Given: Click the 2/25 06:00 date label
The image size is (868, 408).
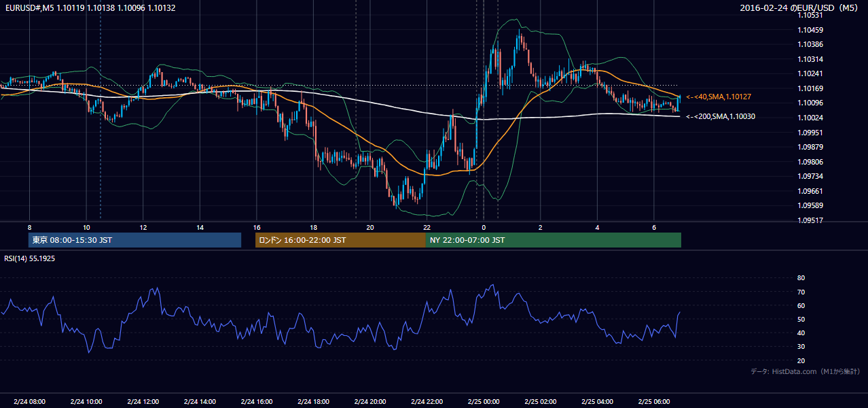Looking at the screenshot, I should coord(654,402).
